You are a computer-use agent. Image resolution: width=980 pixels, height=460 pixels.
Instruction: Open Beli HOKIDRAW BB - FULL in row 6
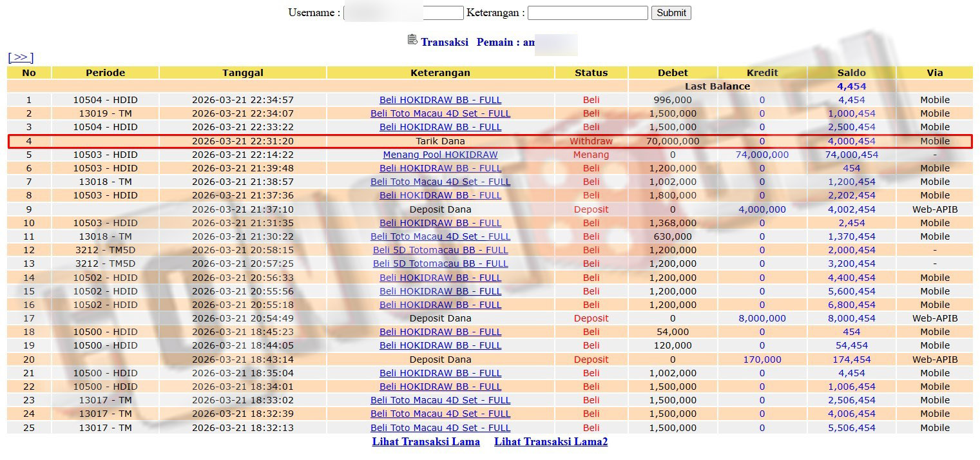coord(440,168)
